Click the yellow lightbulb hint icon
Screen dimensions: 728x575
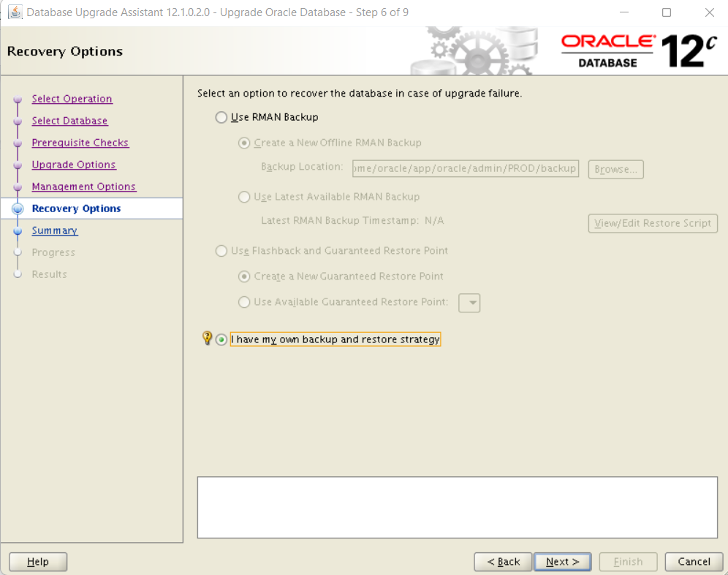207,338
